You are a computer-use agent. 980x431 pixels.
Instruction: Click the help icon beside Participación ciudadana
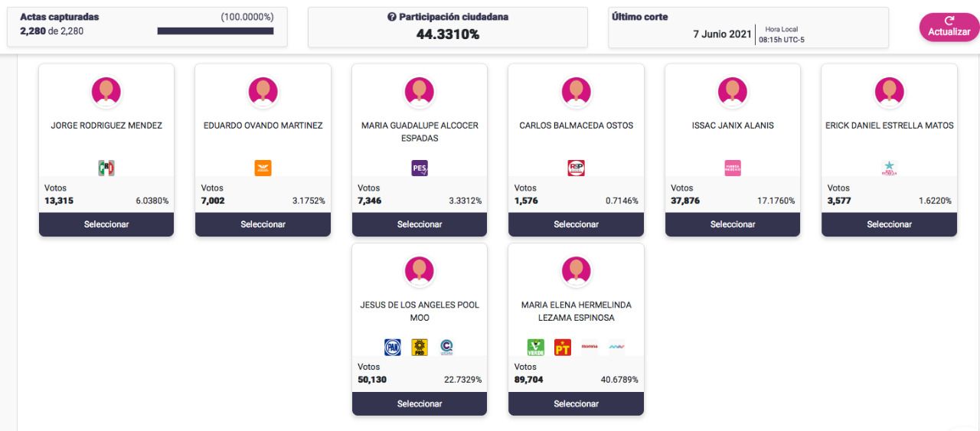(x=392, y=17)
